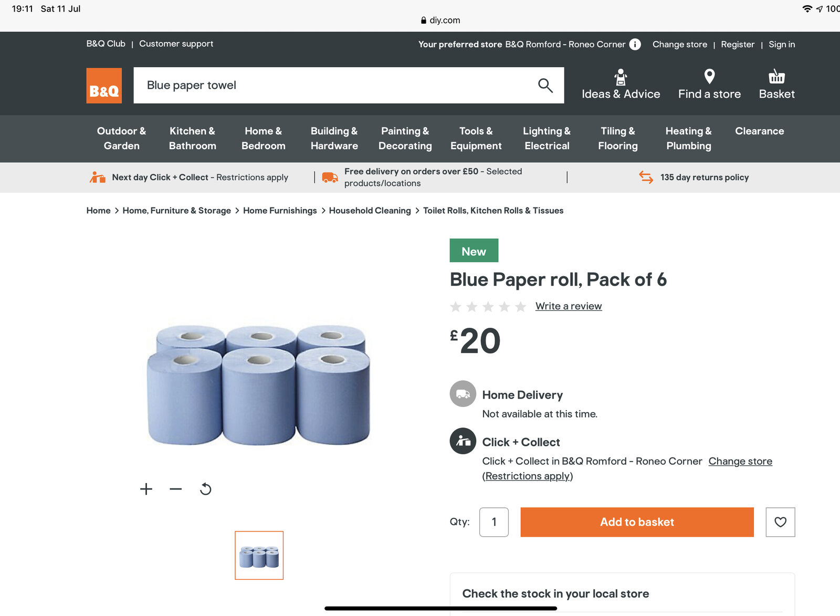840x616 pixels.
Task: Rate product using the fifth star
Action: point(520,307)
